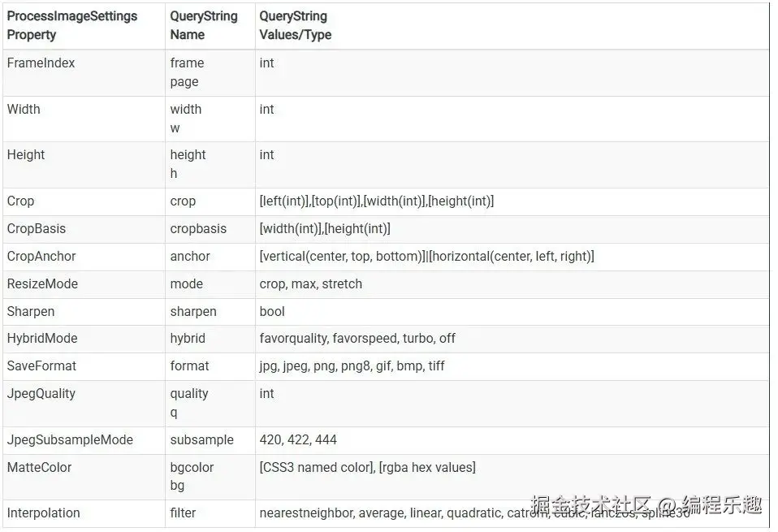The height and width of the screenshot is (532, 778).
Task: Click the 'jpg, jpeg, png' format values
Action: tap(352, 366)
